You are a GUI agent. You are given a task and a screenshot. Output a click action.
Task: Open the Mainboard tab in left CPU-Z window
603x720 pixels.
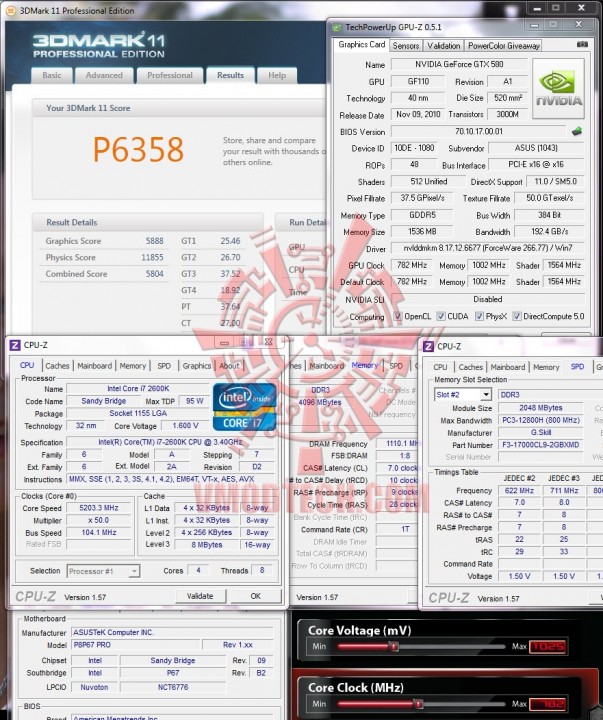pos(95,366)
